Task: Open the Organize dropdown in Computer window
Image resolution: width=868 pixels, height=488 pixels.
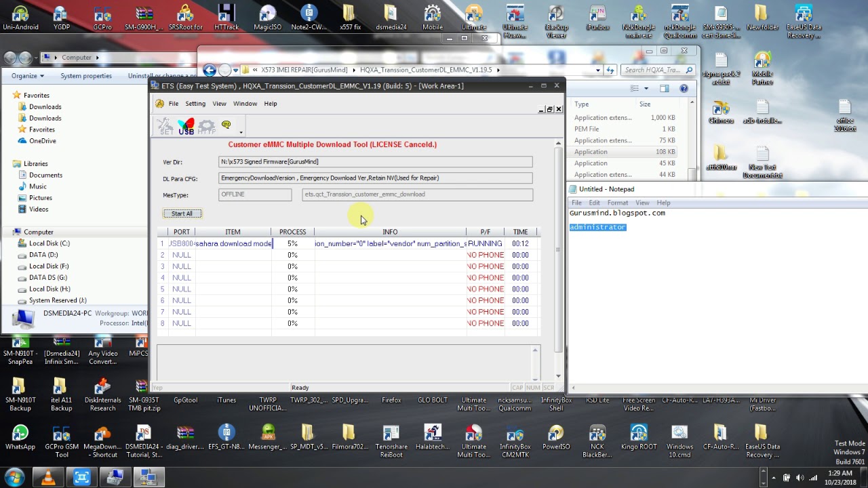Action: 28,76
